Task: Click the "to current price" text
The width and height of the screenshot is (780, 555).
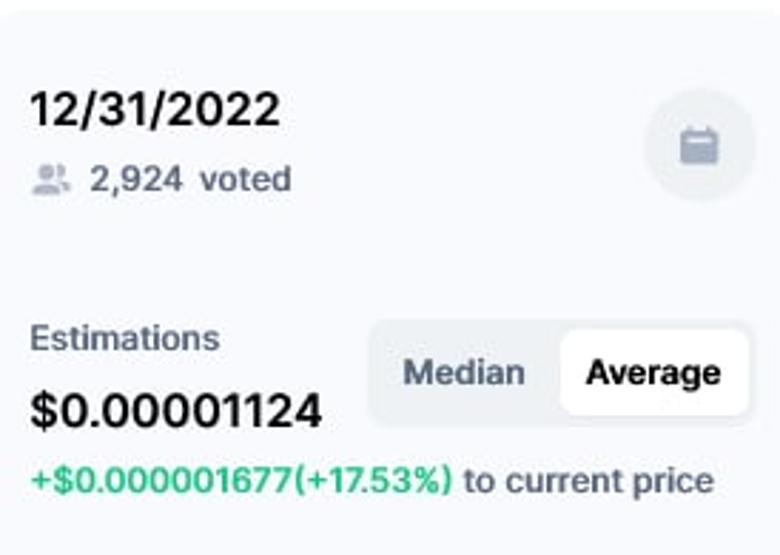Action: (x=588, y=481)
